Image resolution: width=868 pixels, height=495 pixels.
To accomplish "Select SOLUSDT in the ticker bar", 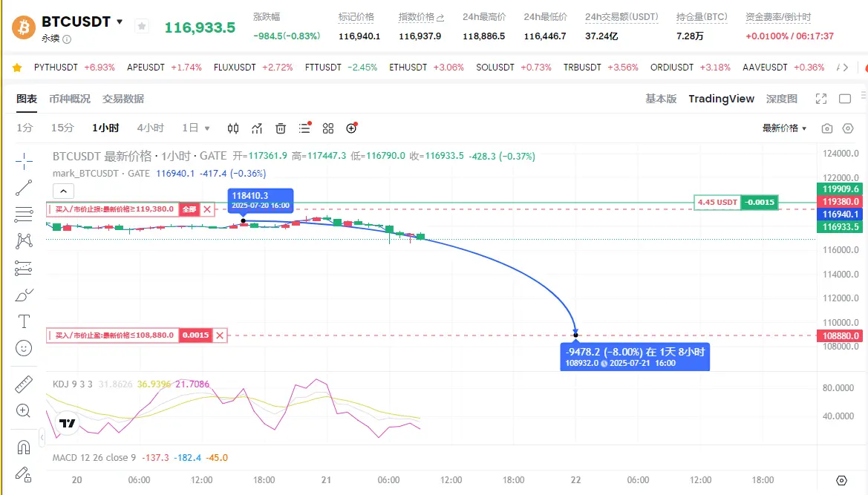I will (x=495, y=68).
